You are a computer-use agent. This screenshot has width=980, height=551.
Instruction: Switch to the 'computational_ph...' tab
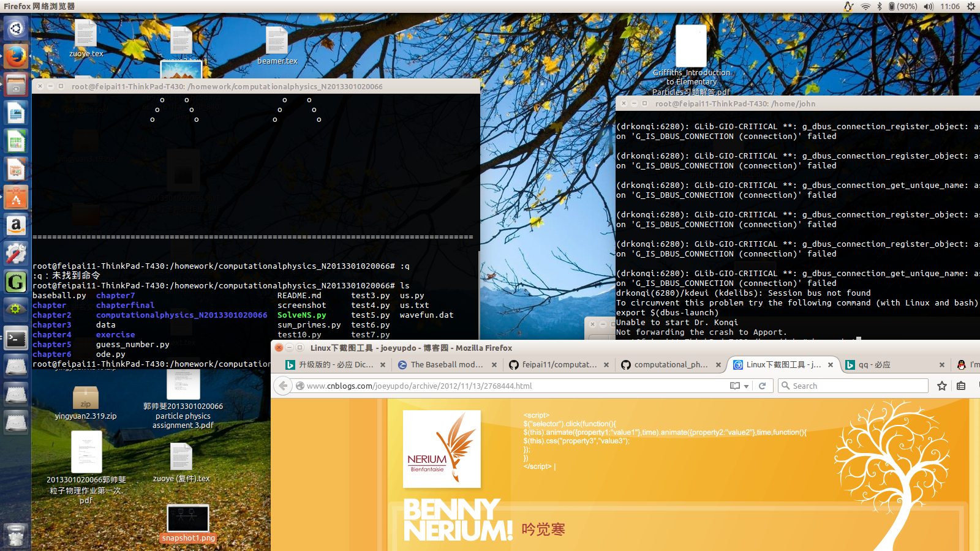pos(671,365)
